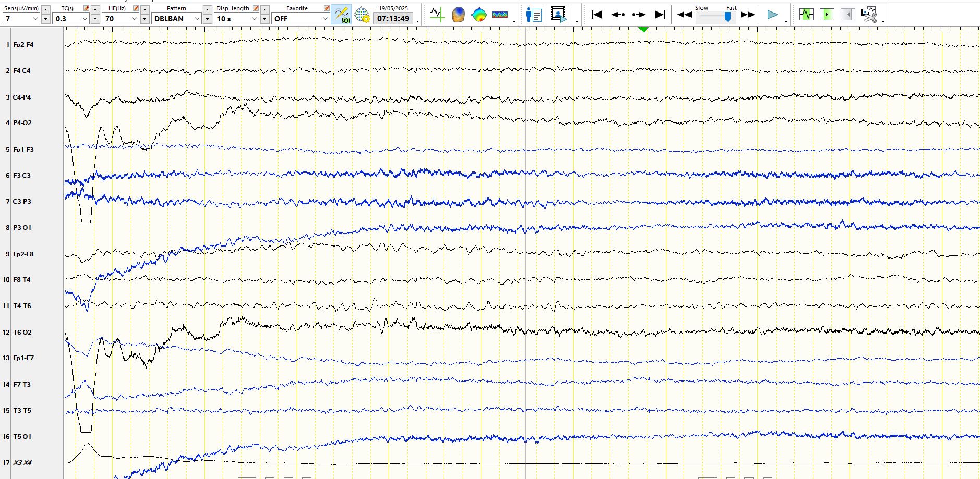Edit the Favorite setting via pencil icon
This screenshot has height=479, width=980.
pos(326,8)
